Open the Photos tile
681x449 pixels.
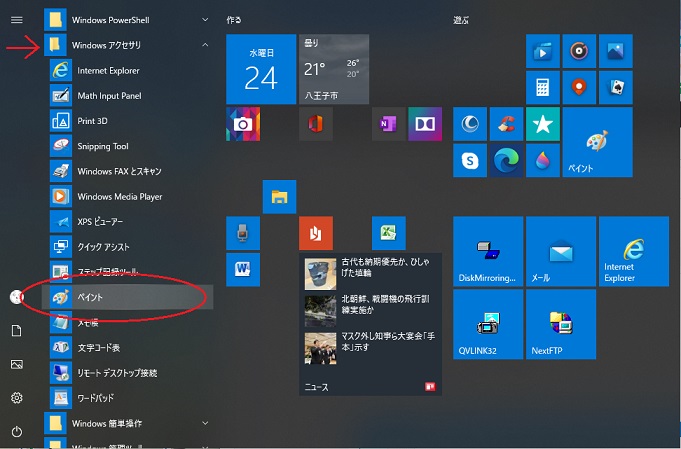[x=616, y=51]
